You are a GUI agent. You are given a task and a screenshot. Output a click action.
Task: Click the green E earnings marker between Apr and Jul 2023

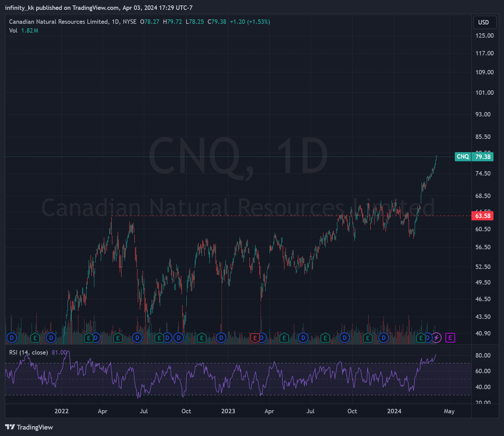(x=284, y=338)
